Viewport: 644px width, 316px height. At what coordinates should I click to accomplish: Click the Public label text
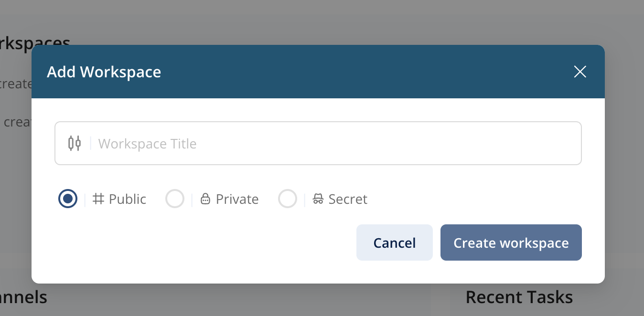point(128,199)
